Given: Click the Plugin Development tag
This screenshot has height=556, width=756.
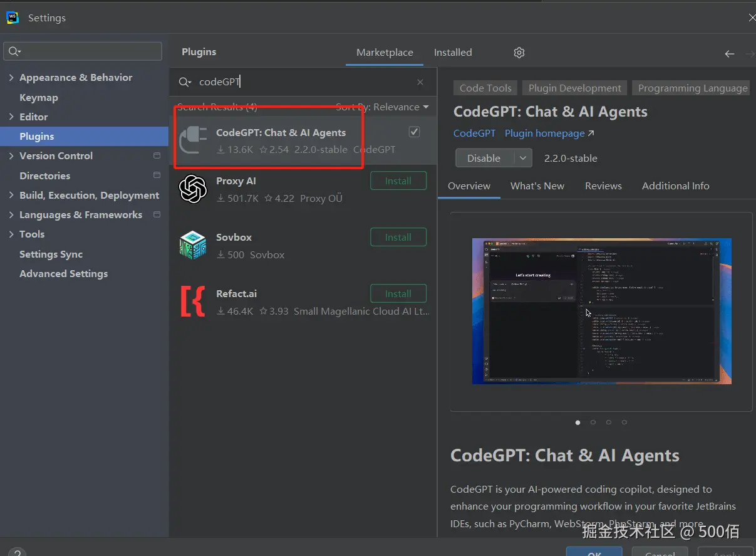Looking at the screenshot, I should click(x=575, y=88).
